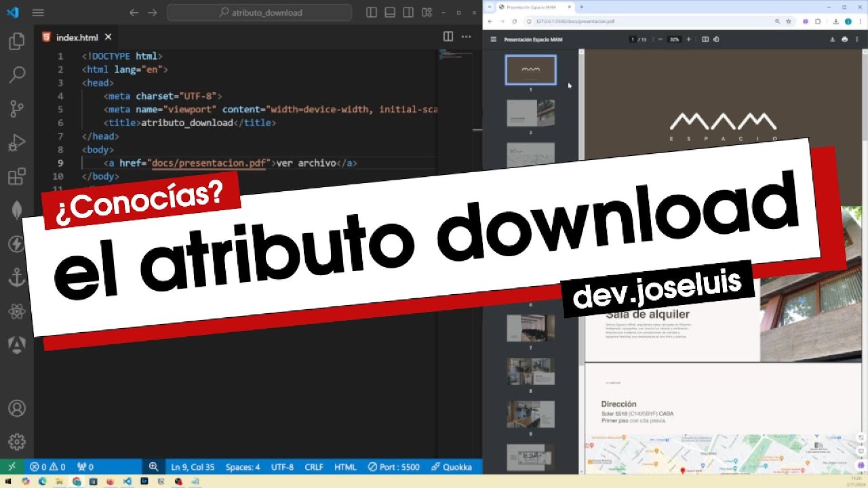Open the CRLF end of line picker
This screenshot has width=868, height=488.
314,467
